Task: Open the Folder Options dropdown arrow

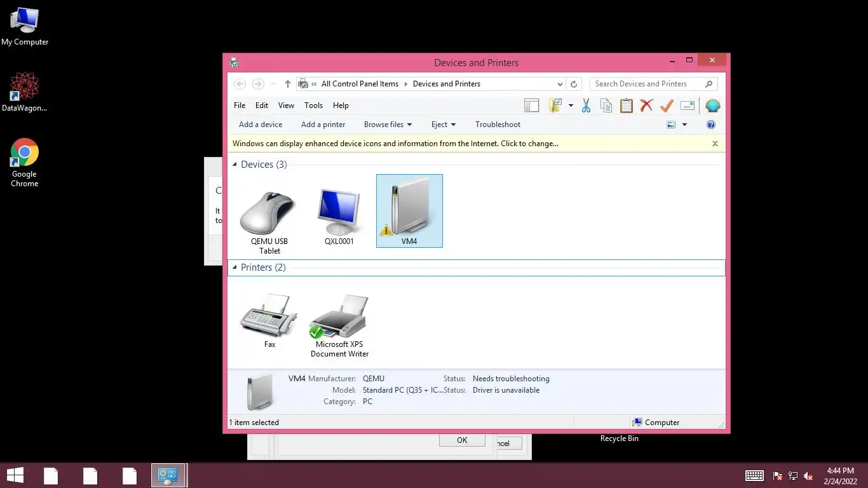Action: pyautogui.click(x=571, y=105)
